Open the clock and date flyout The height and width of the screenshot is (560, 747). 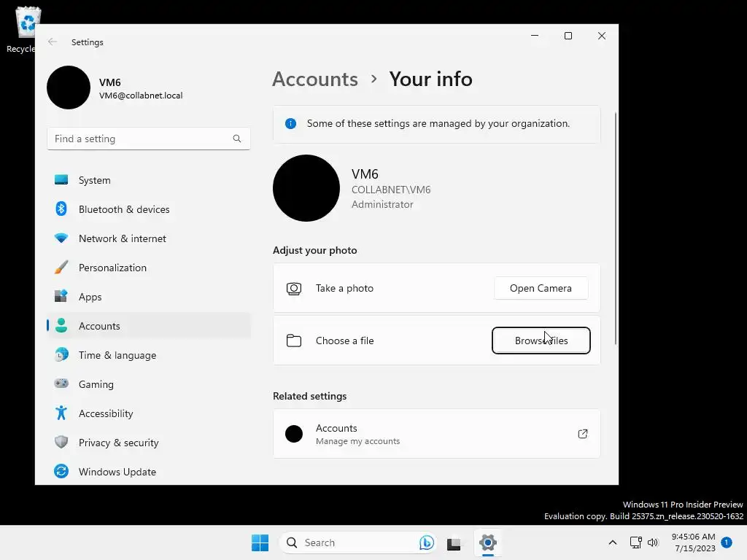(x=694, y=542)
